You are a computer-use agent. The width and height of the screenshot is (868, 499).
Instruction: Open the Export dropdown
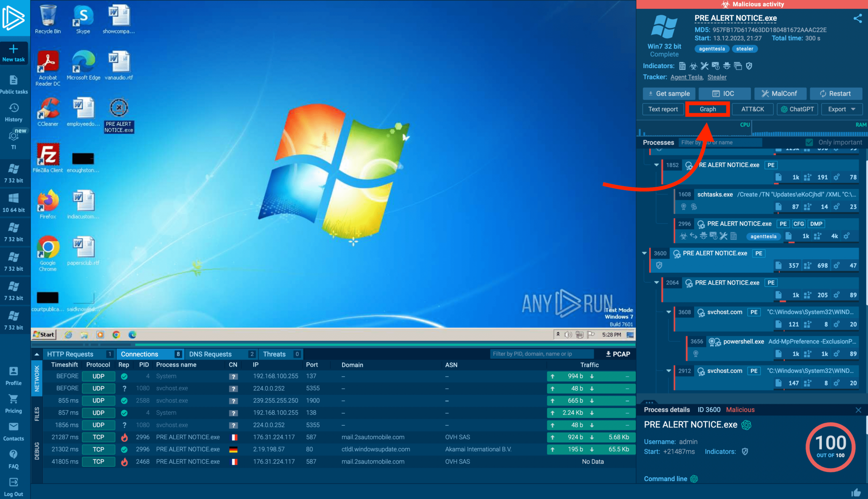[841, 109]
